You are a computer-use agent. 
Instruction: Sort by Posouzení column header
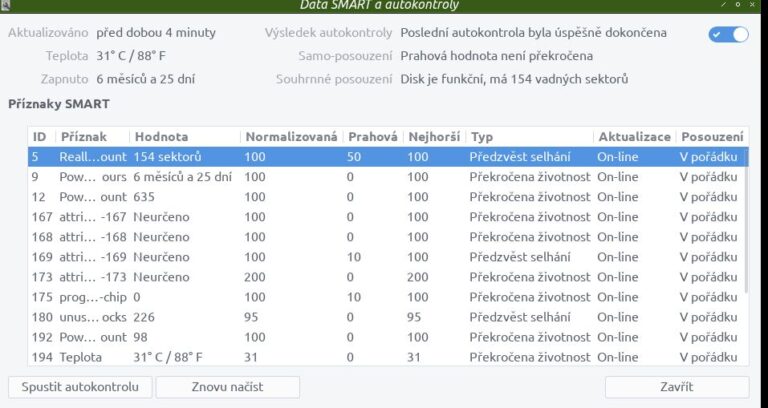712,137
